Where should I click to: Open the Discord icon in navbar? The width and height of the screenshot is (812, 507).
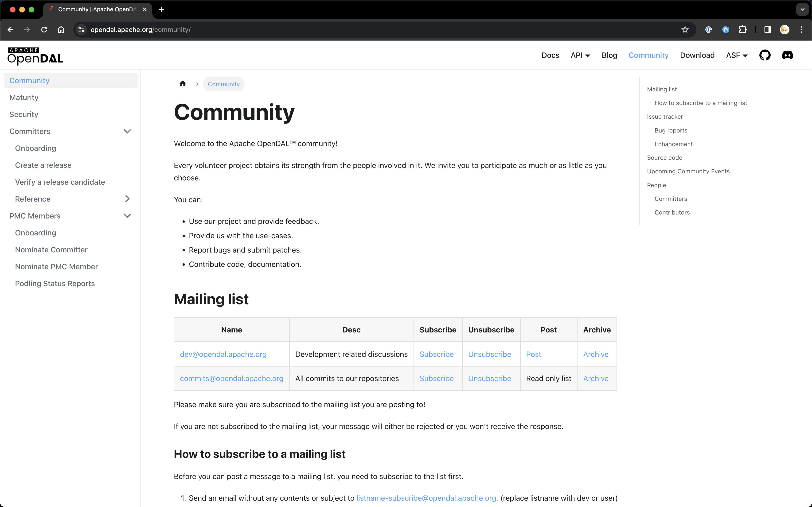point(787,55)
